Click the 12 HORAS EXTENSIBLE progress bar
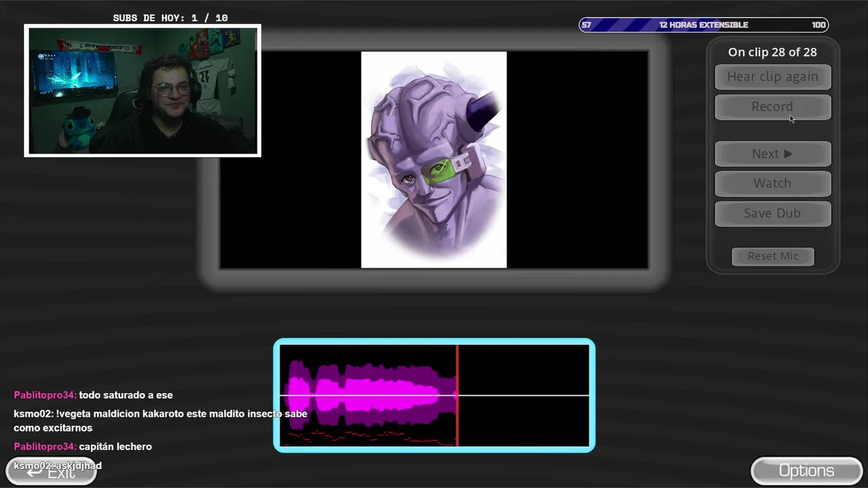868x488 pixels. pyautogui.click(x=703, y=25)
